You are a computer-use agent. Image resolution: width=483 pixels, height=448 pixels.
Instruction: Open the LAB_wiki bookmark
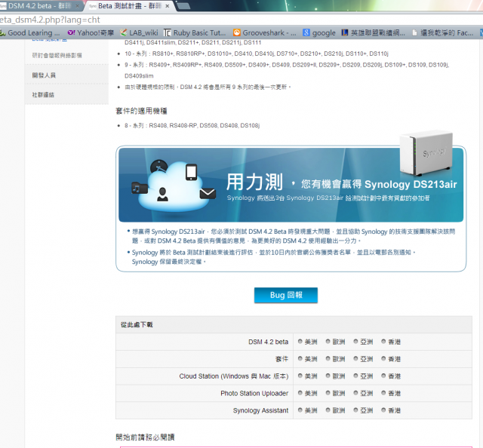coord(139,32)
